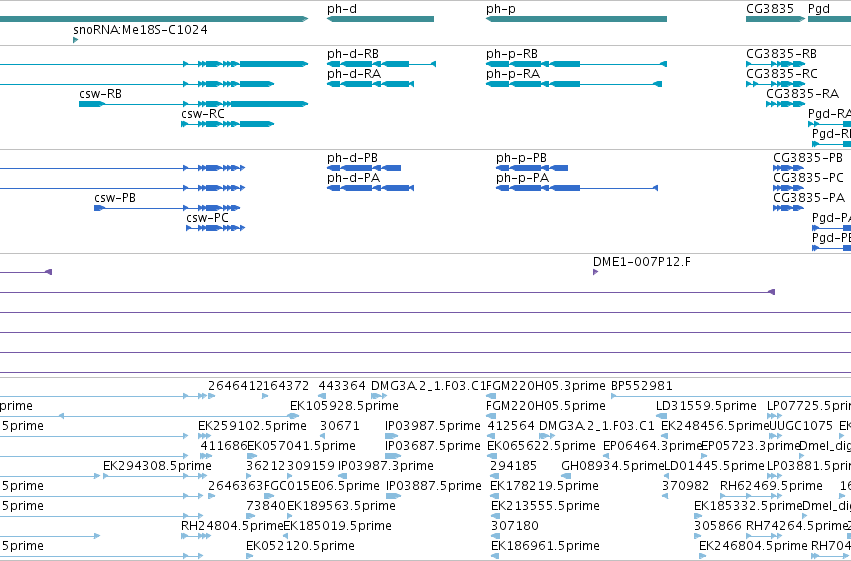
Task: Select transcript ph-d-RA
Action: 354,74
